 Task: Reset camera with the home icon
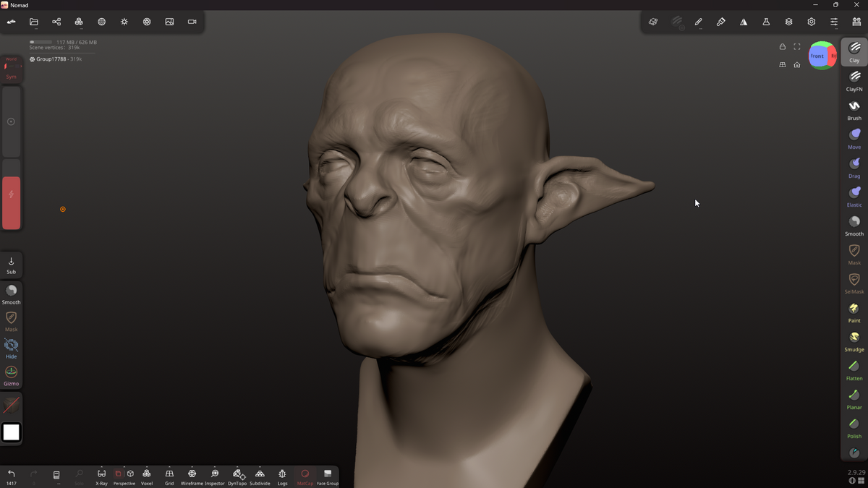[x=797, y=65]
